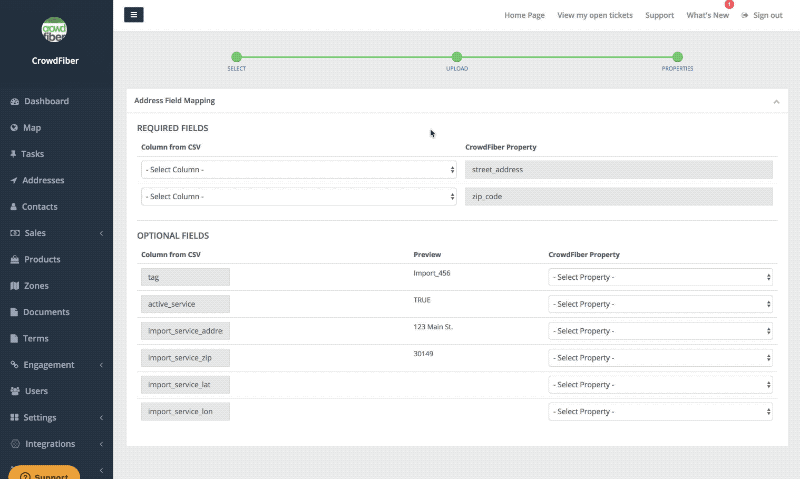Click the Upload step progress marker

point(457,57)
